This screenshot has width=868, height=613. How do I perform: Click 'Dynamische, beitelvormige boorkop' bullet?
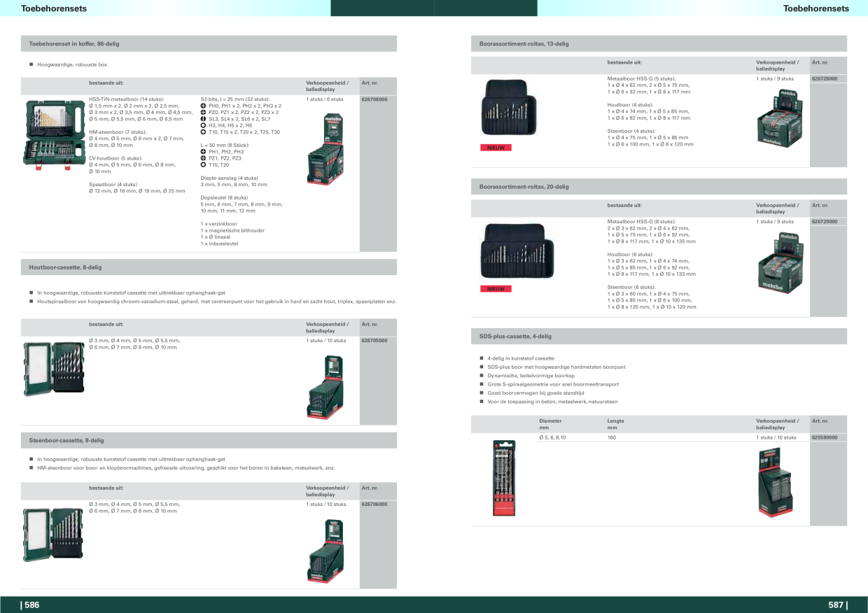click(x=531, y=376)
